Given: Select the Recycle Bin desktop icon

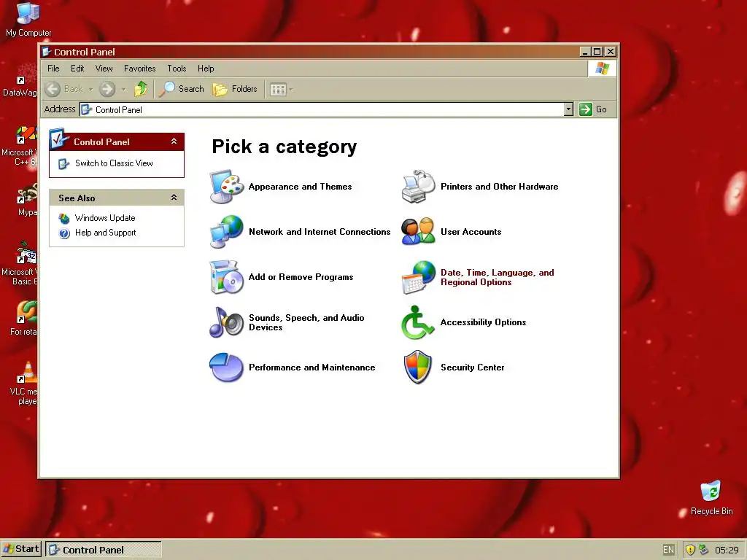Looking at the screenshot, I should pyautogui.click(x=711, y=498).
